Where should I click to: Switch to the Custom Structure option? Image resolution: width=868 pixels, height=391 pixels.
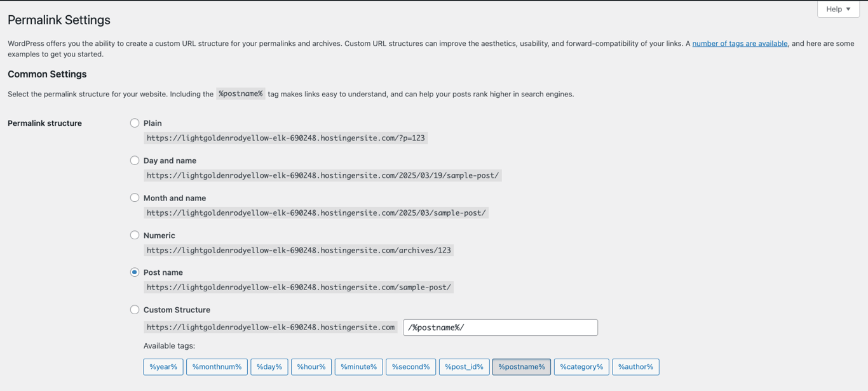(135, 309)
